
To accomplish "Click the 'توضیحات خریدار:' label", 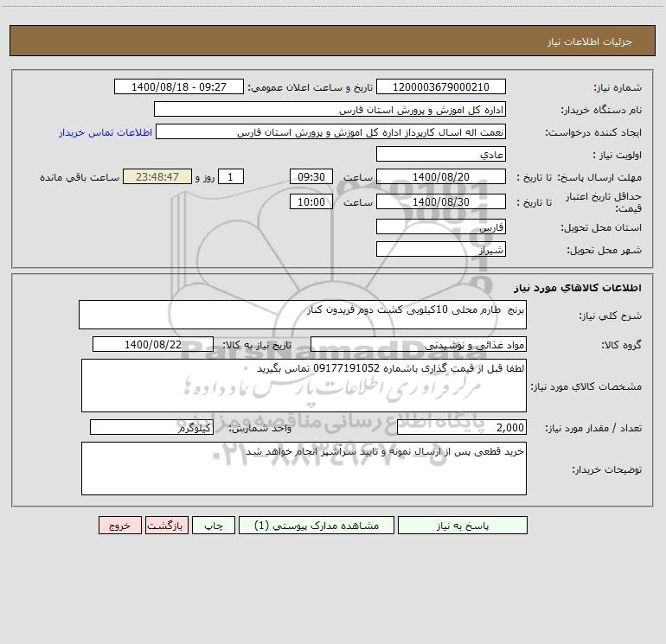I will 606,469.
